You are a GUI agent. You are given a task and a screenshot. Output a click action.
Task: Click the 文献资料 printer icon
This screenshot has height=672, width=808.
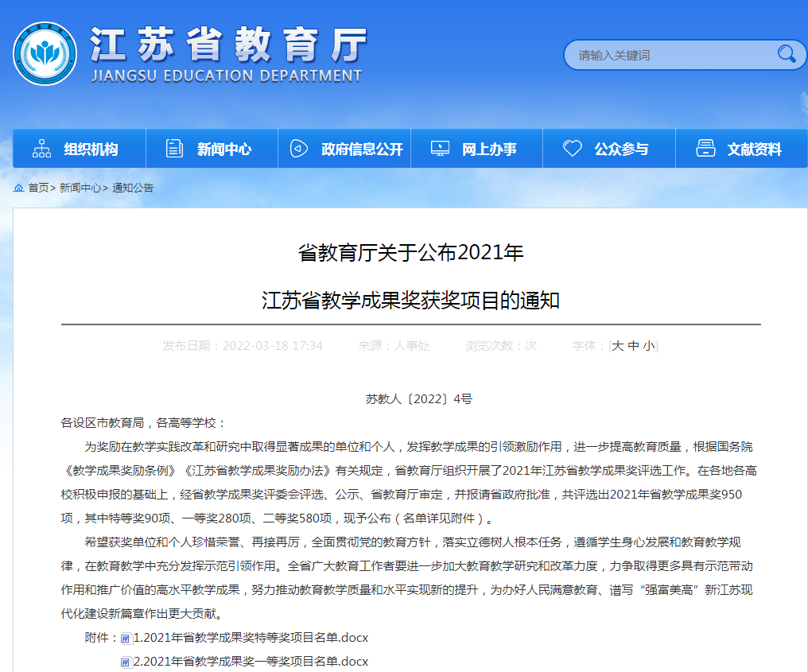pyautogui.click(x=705, y=149)
